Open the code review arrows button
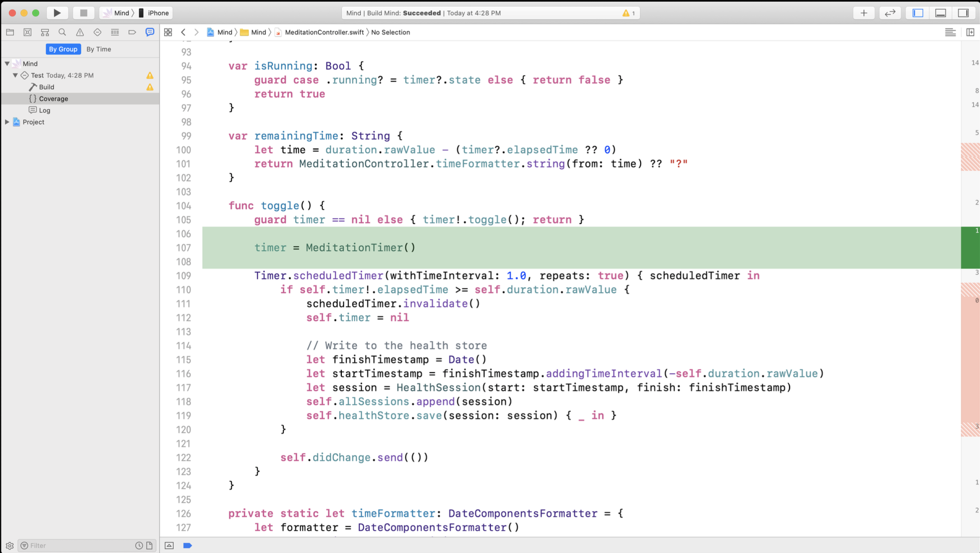The height and width of the screenshot is (553, 980). coord(890,13)
